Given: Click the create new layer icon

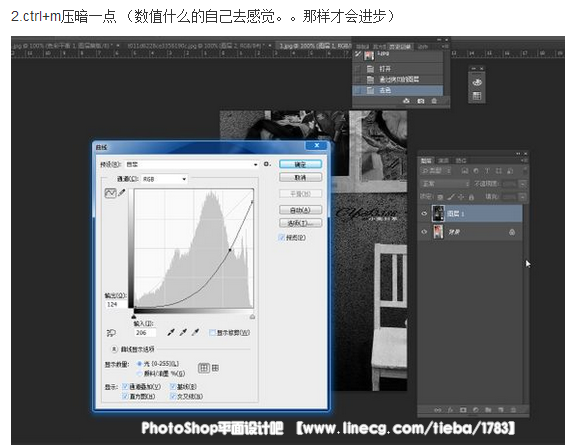Looking at the screenshot, I should tap(501, 410).
